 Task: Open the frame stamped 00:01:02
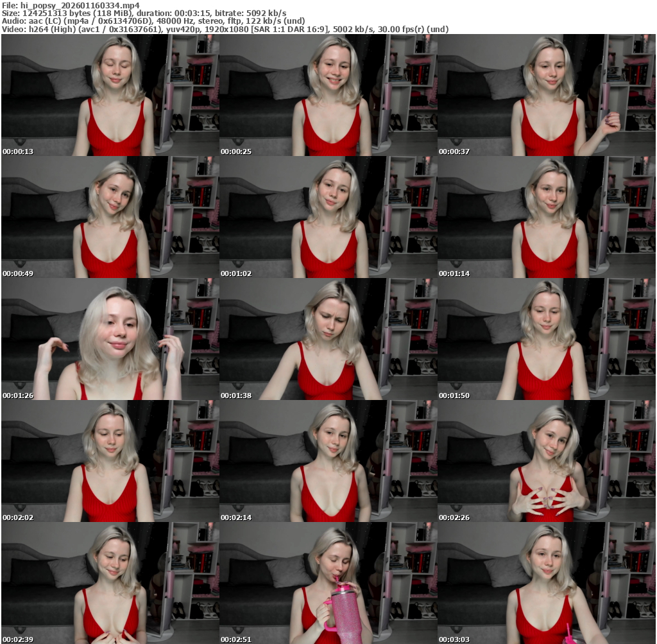328,217
